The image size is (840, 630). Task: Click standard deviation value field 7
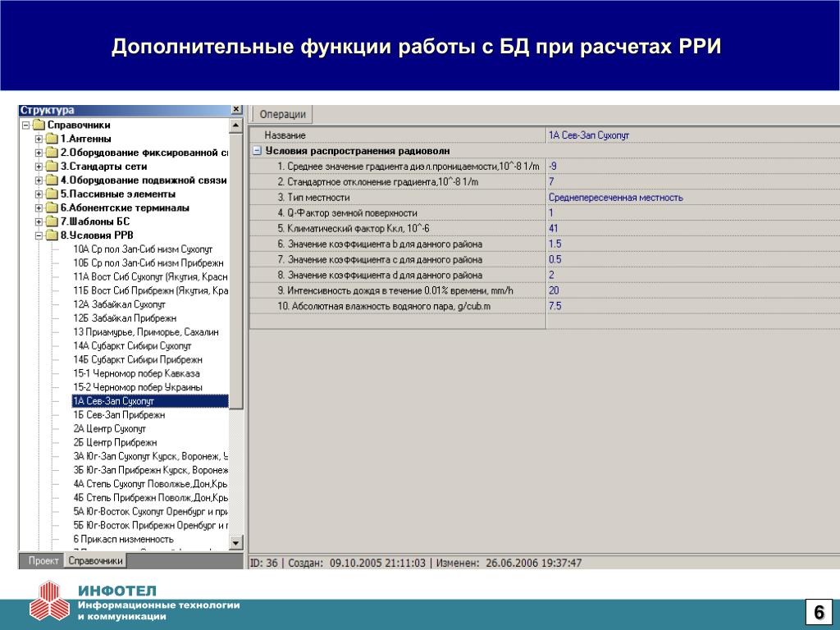point(693,182)
